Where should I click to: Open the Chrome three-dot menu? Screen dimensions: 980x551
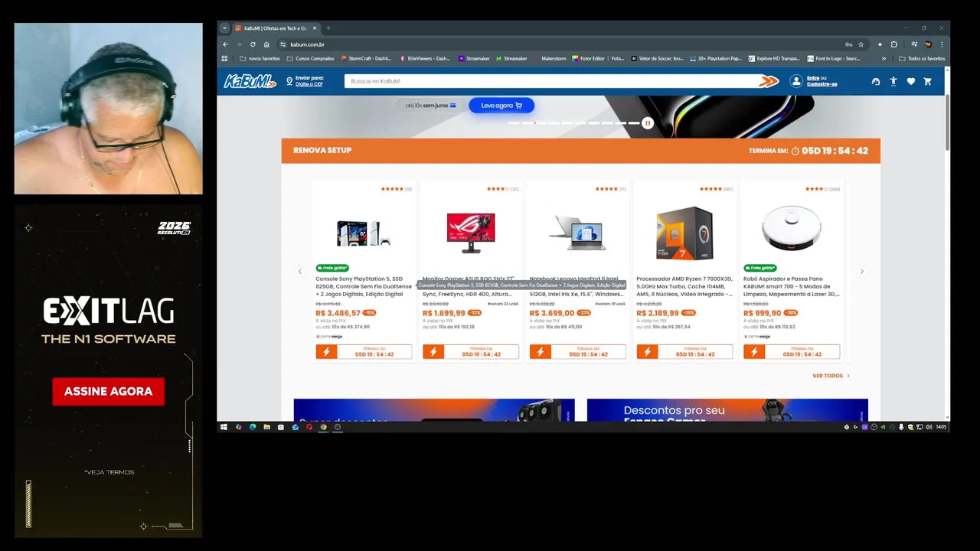[942, 44]
